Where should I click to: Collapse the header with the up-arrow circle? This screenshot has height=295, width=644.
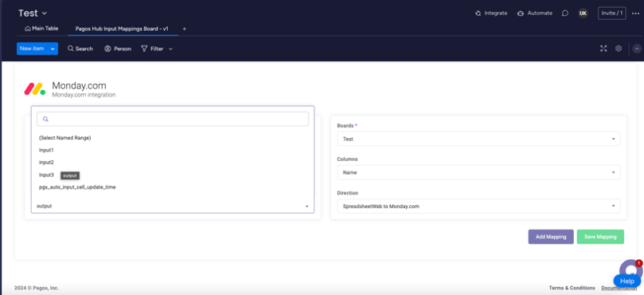pos(637,49)
